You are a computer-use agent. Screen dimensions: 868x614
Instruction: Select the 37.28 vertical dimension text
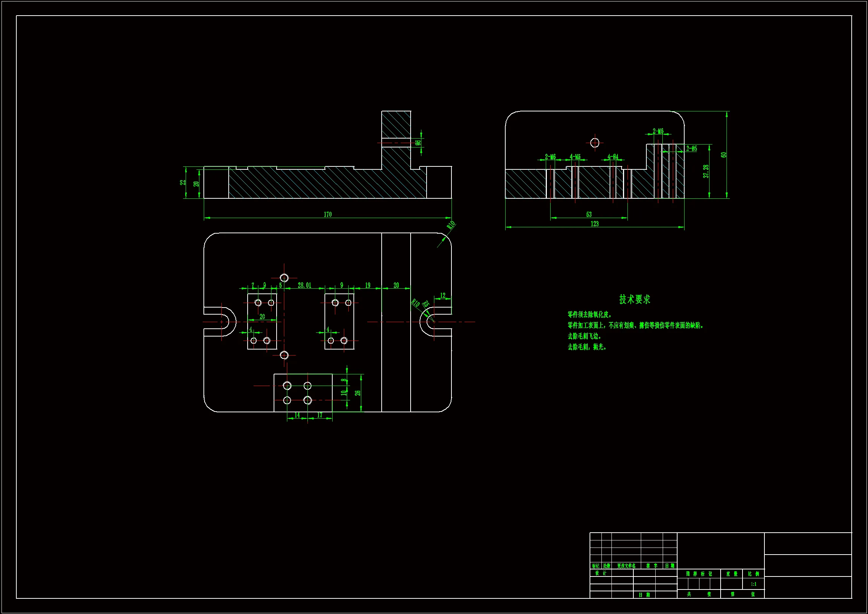click(x=706, y=171)
